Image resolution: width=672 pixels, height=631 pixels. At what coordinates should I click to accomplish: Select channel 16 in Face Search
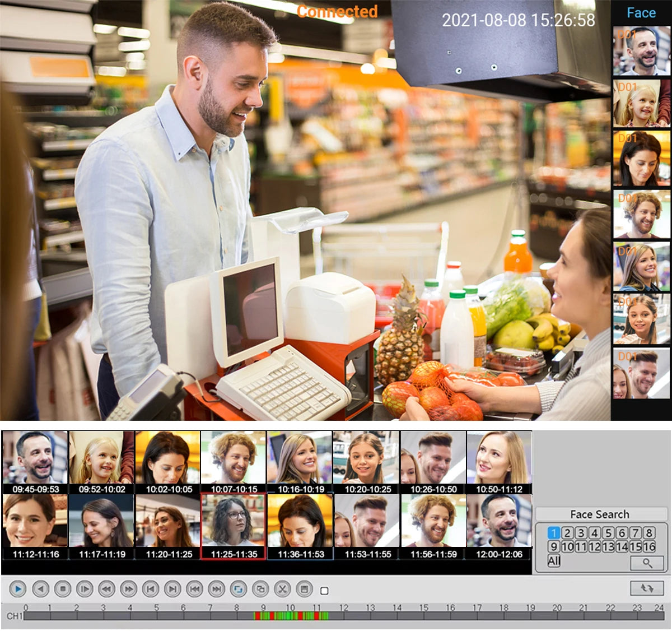click(649, 546)
